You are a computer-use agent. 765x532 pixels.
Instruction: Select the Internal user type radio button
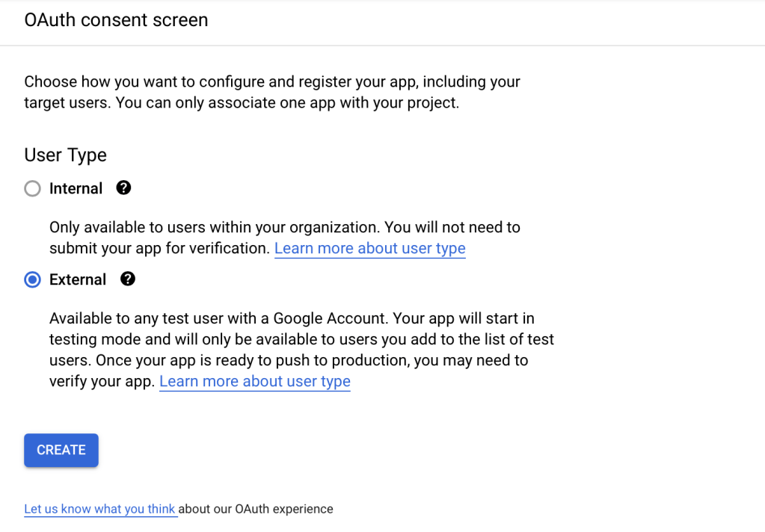point(32,188)
